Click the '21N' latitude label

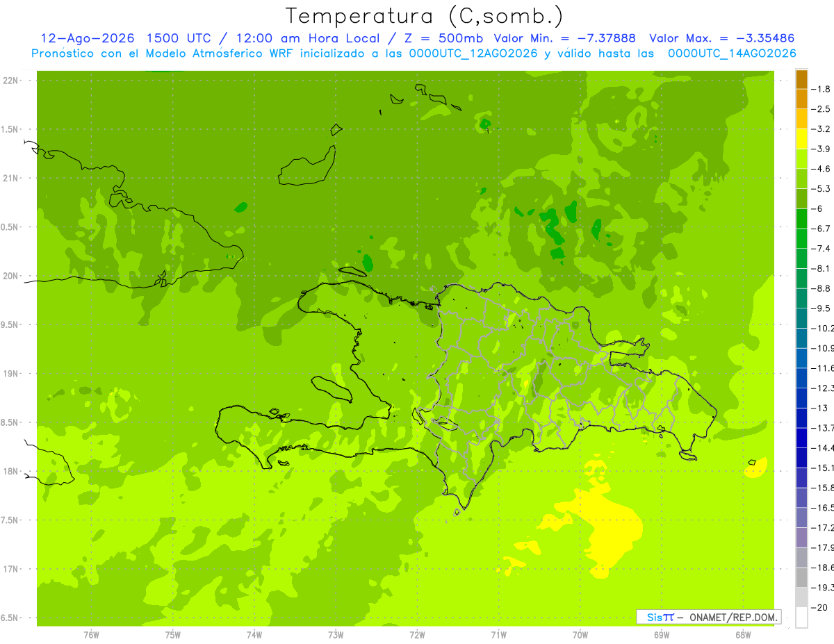(10, 179)
